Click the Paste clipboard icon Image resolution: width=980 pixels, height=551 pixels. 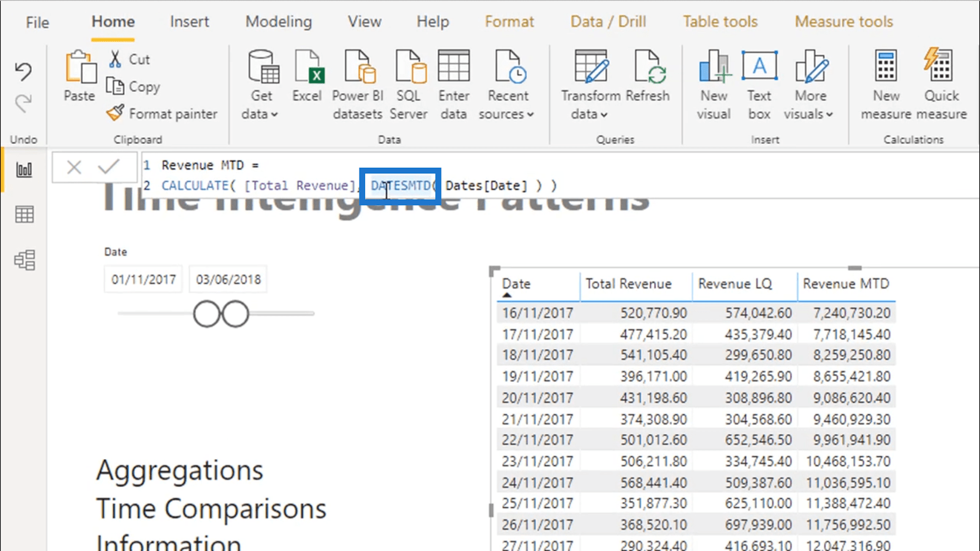click(x=80, y=67)
